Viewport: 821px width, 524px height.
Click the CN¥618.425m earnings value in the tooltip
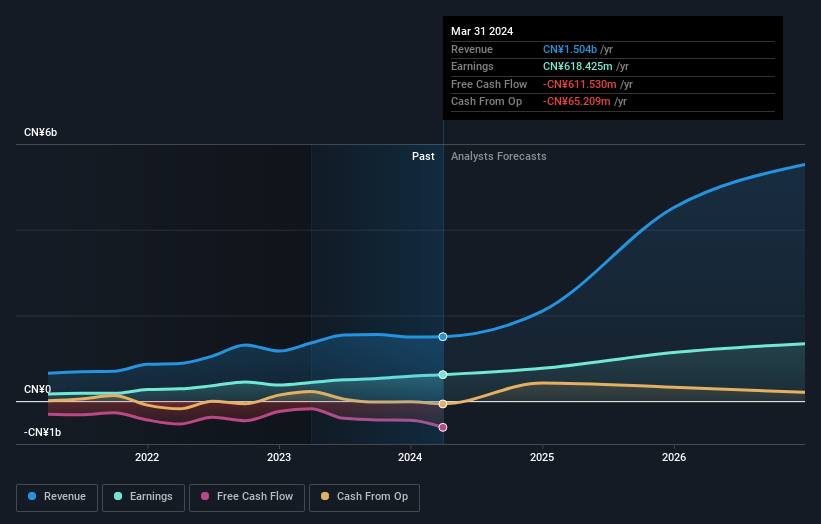(578, 66)
